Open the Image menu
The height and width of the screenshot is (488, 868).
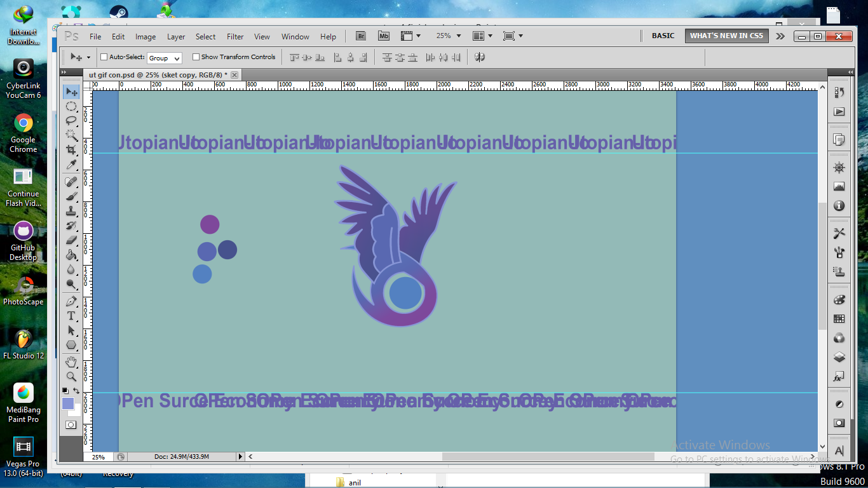click(146, 37)
